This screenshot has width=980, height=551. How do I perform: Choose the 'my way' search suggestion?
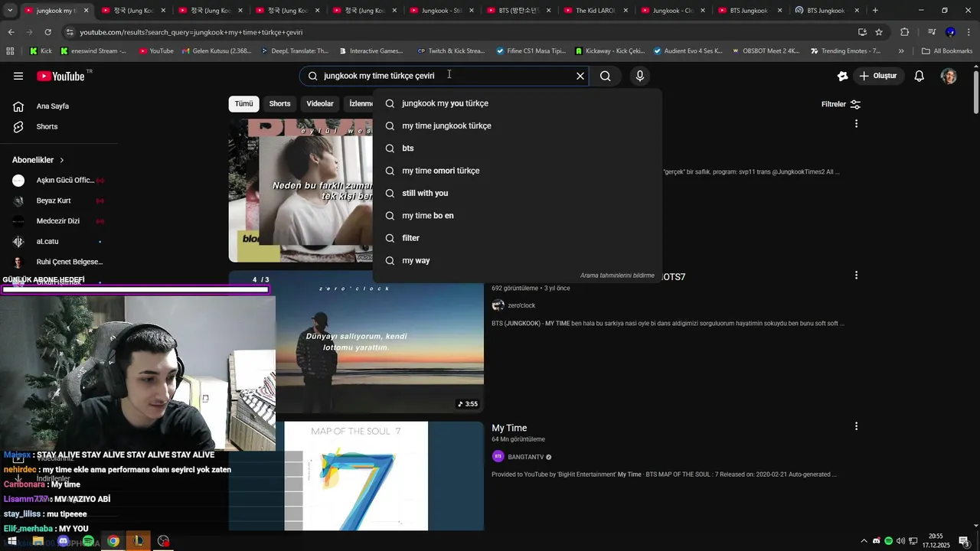pos(518,260)
